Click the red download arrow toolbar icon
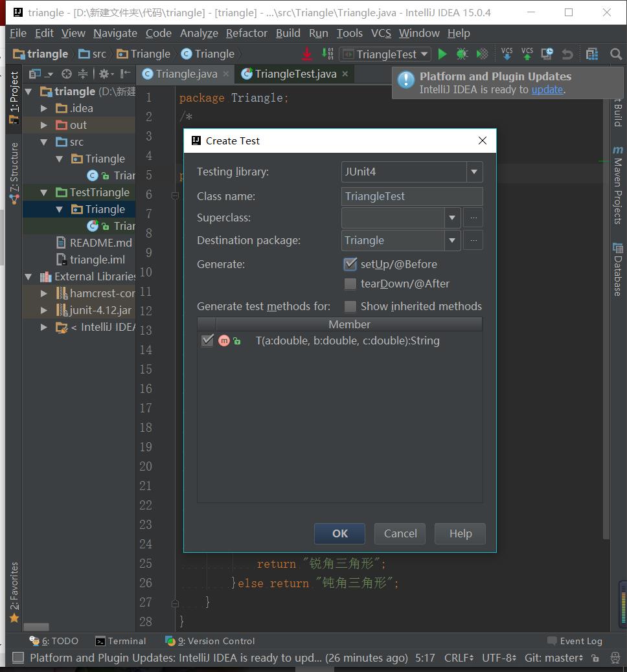Screen dimensions: 627x672 coord(306,54)
